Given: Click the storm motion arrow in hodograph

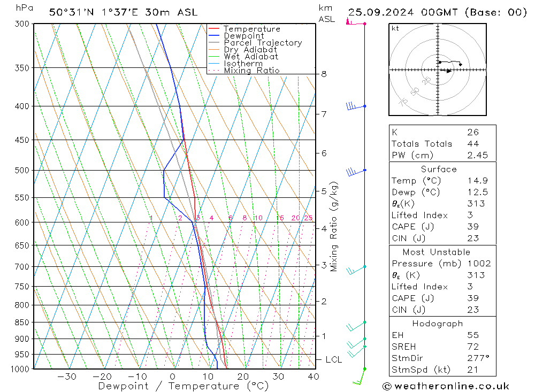Looking at the screenshot, I should 447,71.
